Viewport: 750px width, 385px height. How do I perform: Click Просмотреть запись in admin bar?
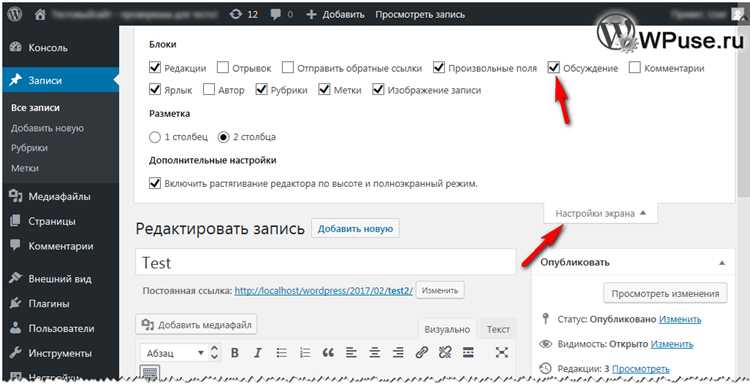420,14
